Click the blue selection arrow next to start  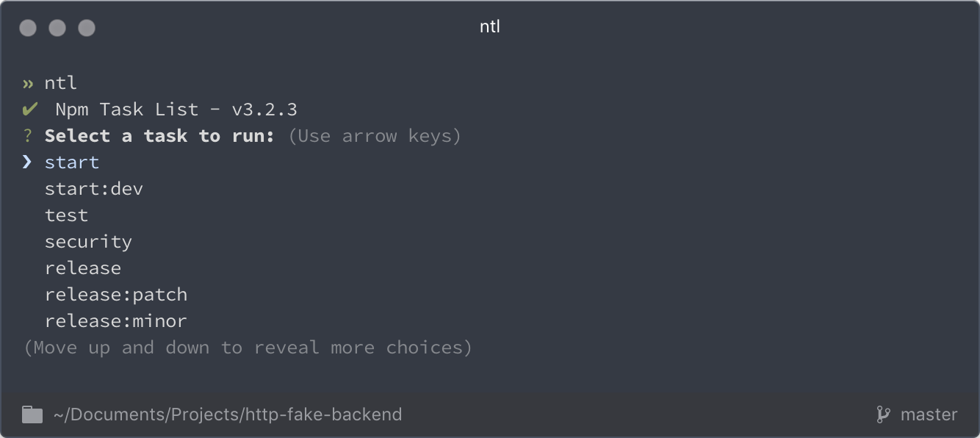point(27,162)
